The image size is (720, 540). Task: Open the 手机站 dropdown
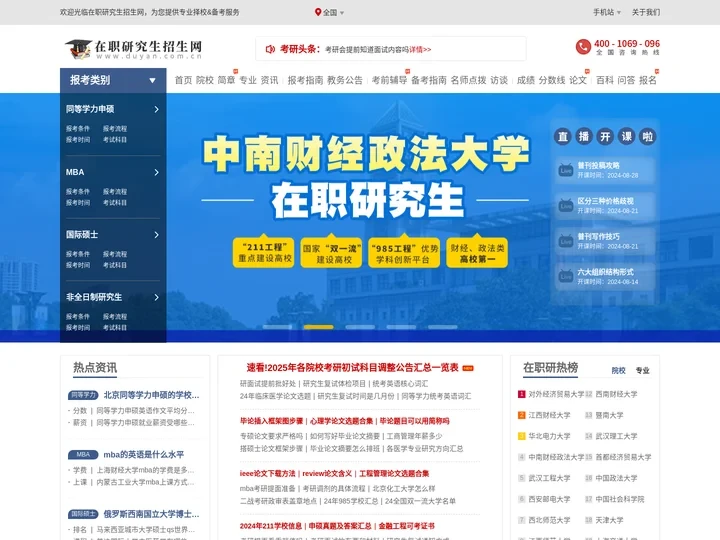[607, 12]
